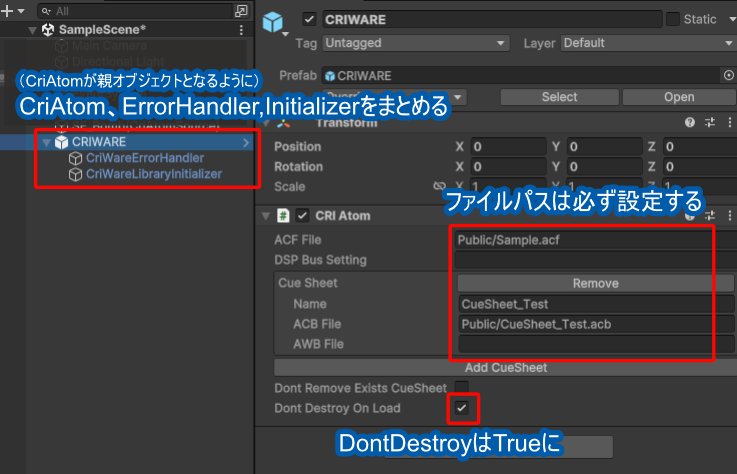Click the Cue Sheet label

click(308, 283)
